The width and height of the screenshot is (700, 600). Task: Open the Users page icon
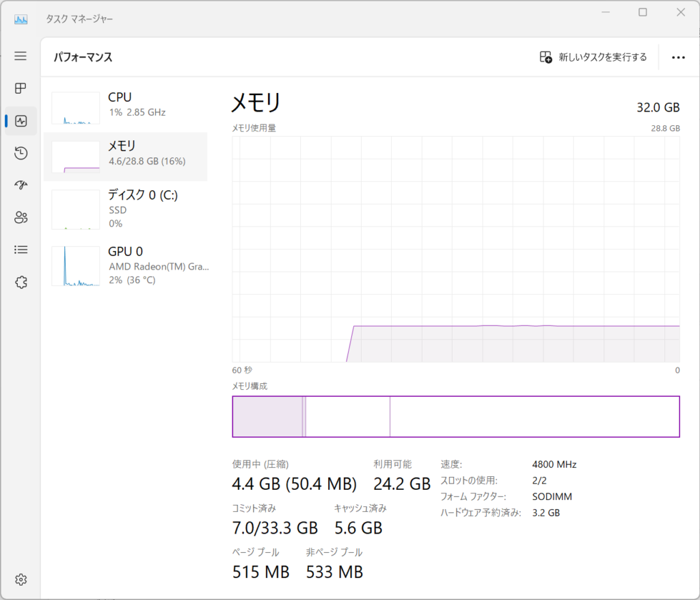tap(21, 218)
